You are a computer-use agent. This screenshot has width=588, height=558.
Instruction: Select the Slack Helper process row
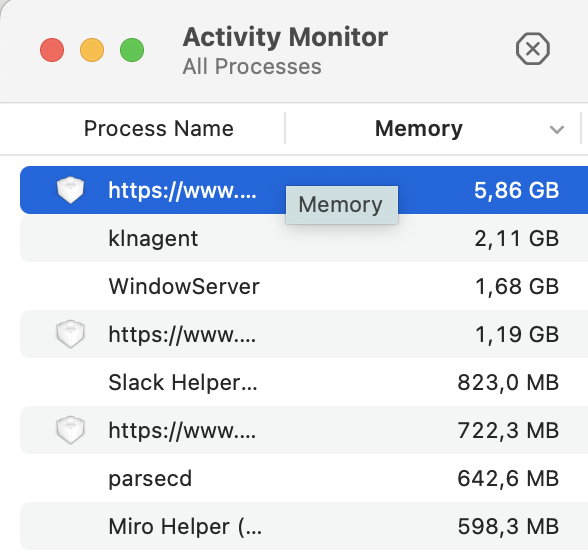click(x=304, y=382)
